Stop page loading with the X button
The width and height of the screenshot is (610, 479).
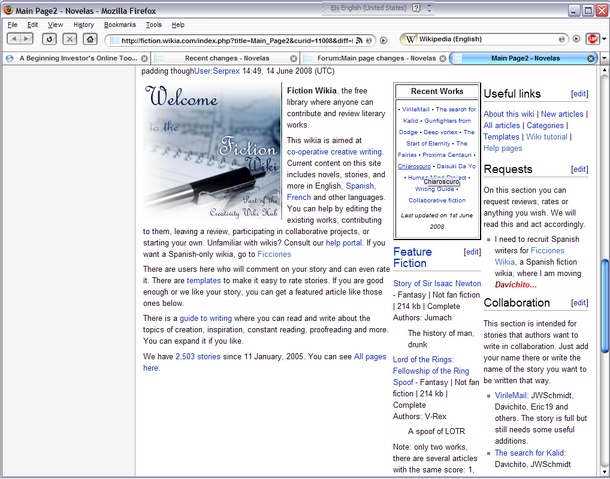pyautogui.click(x=70, y=39)
